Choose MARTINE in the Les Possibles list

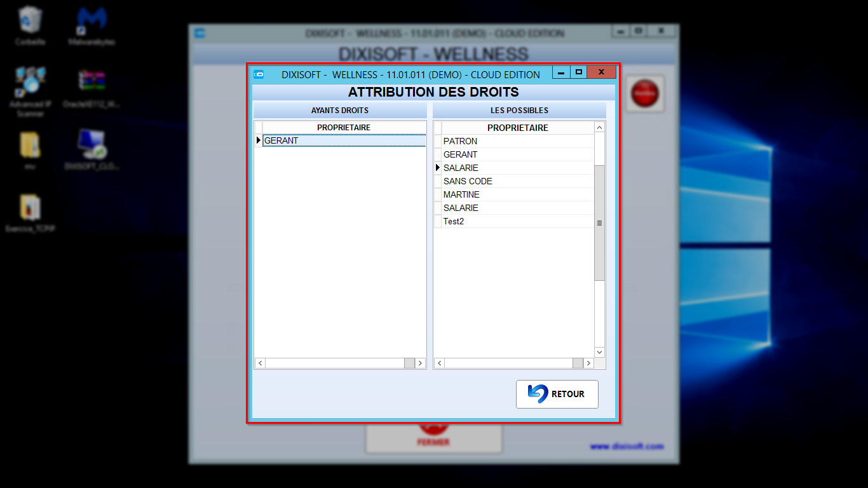[518, 194]
